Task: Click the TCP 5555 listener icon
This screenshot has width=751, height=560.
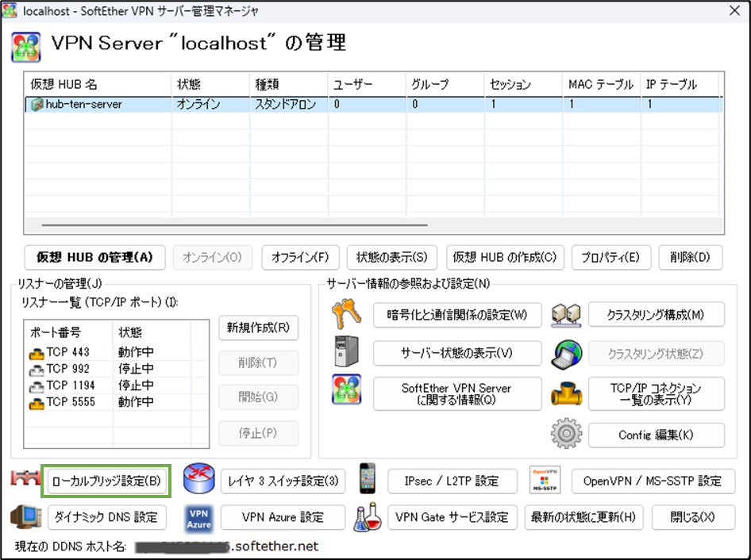Action: pos(37,403)
